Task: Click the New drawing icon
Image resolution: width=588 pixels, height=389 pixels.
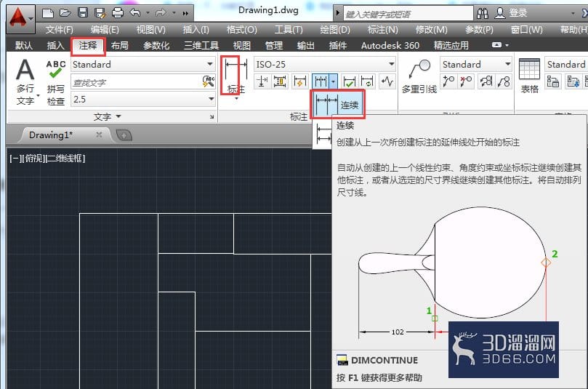Action: [x=48, y=14]
